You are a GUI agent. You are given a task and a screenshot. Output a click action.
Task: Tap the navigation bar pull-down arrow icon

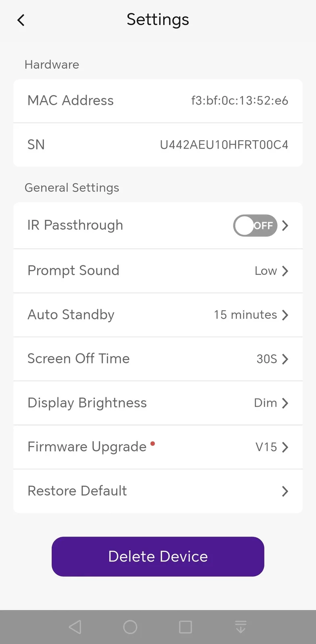click(x=241, y=627)
